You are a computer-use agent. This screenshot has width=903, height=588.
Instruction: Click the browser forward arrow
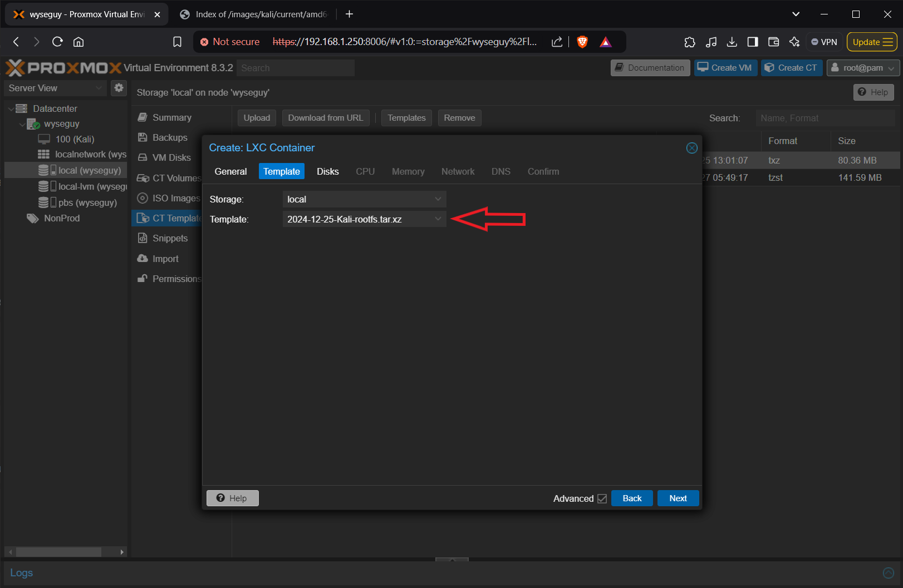pyautogui.click(x=36, y=42)
